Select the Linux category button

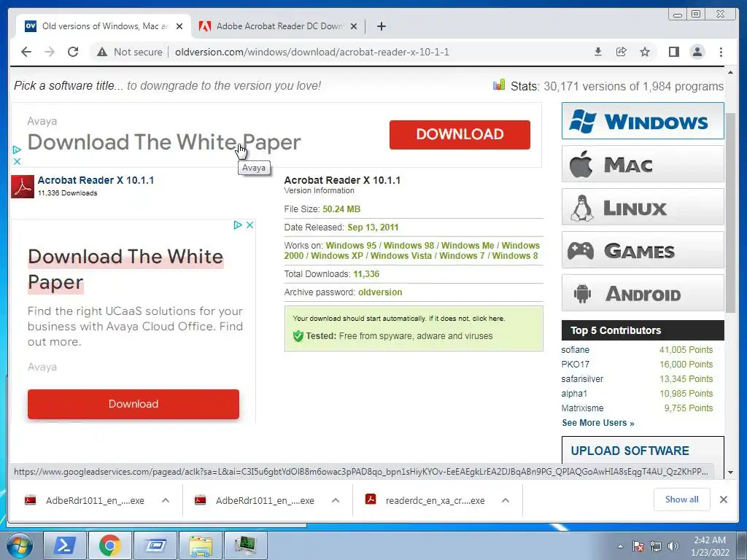643,206
